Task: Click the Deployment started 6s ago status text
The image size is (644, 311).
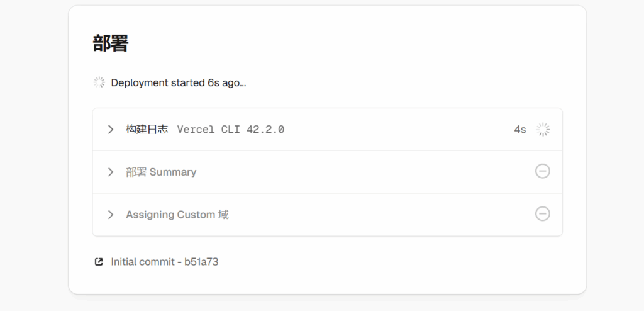Action: (x=178, y=82)
